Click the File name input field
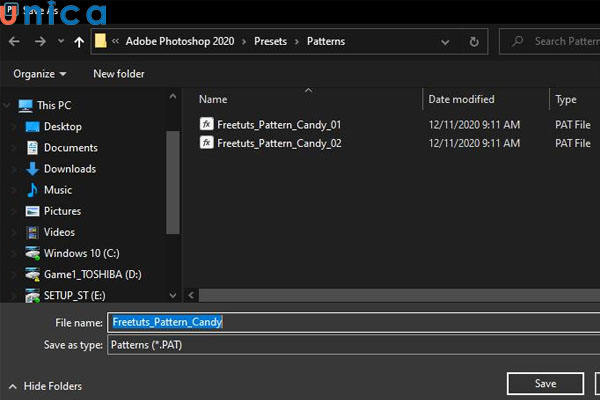 coord(354,322)
